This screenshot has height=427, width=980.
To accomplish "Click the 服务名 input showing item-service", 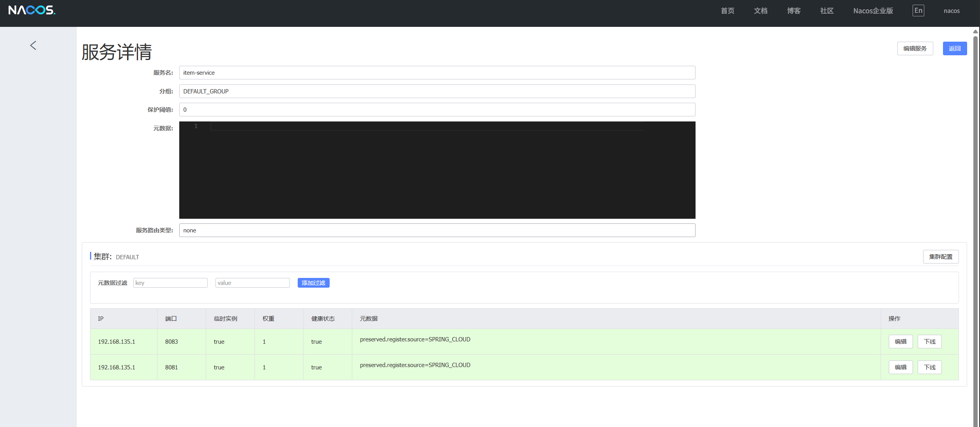I will click(436, 72).
